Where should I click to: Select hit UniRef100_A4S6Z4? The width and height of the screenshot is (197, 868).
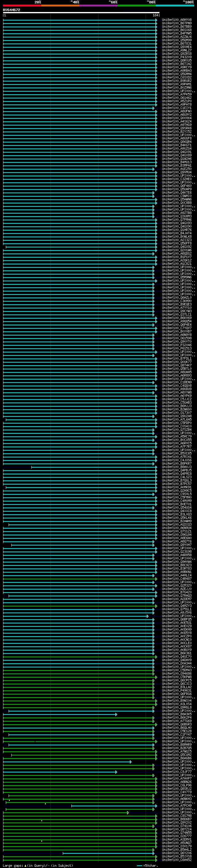point(176,121)
